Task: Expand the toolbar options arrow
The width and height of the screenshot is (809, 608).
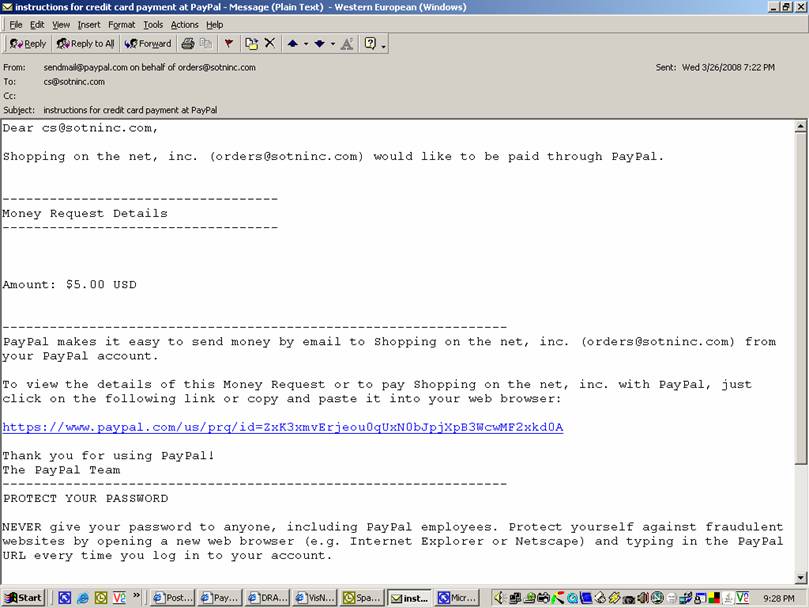Action: pos(383,45)
